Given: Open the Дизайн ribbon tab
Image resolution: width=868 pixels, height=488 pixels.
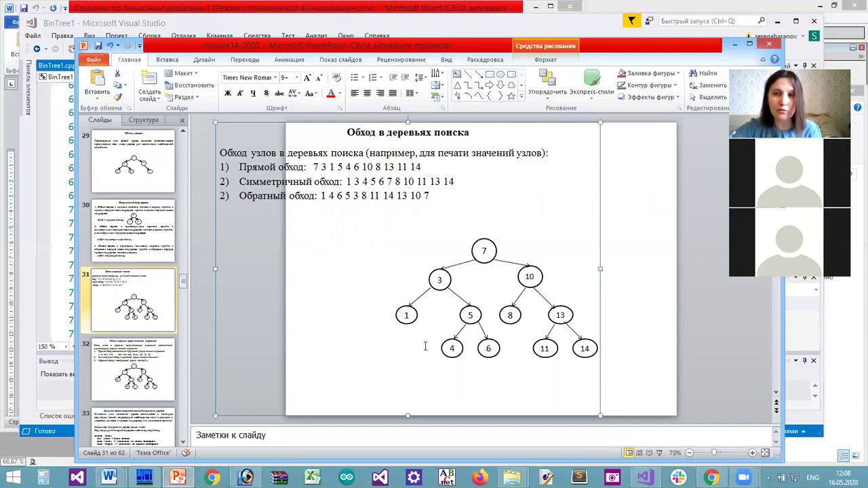Looking at the screenshot, I should pos(204,60).
